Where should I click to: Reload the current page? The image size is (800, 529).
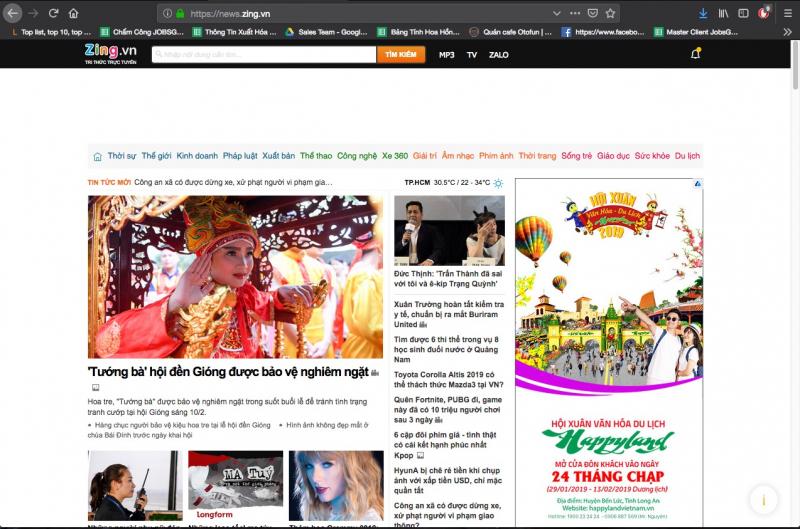54,13
